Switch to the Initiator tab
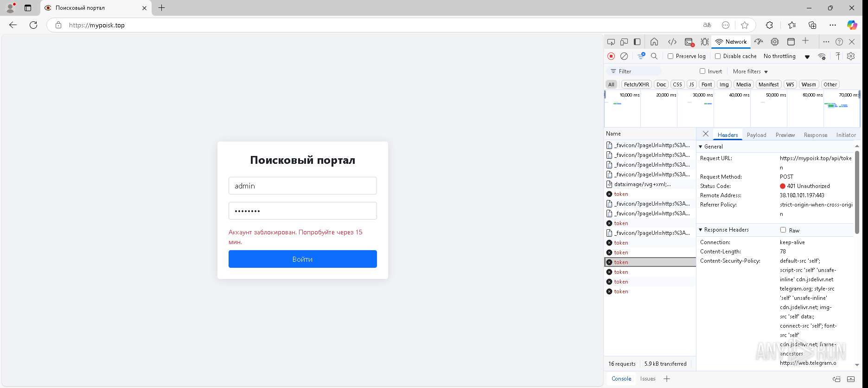This screenshot has width=868, height=388. 846,135
